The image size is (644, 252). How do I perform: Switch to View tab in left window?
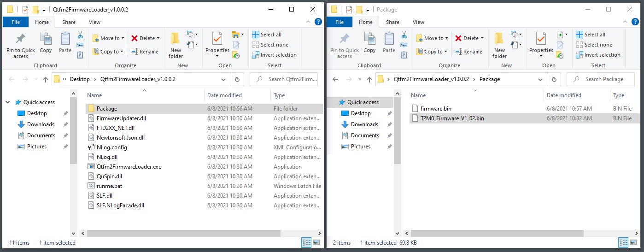tap(95, 22)
